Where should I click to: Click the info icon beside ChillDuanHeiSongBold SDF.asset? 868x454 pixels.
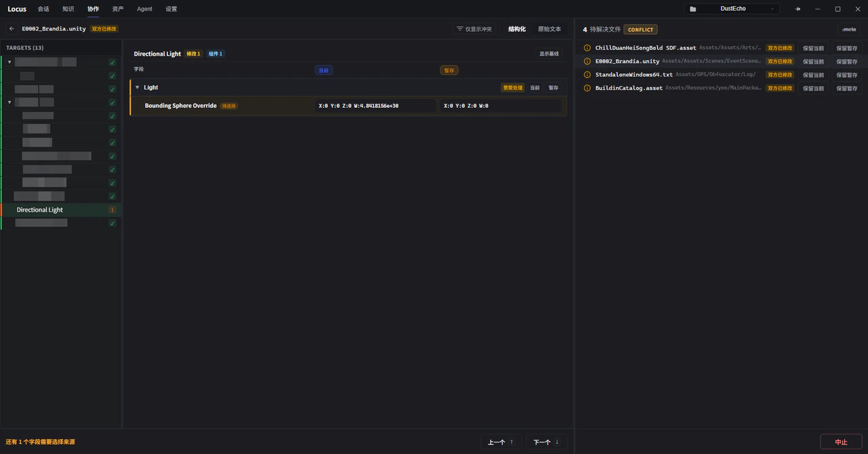pyautogui.click(x=587, y=48)
